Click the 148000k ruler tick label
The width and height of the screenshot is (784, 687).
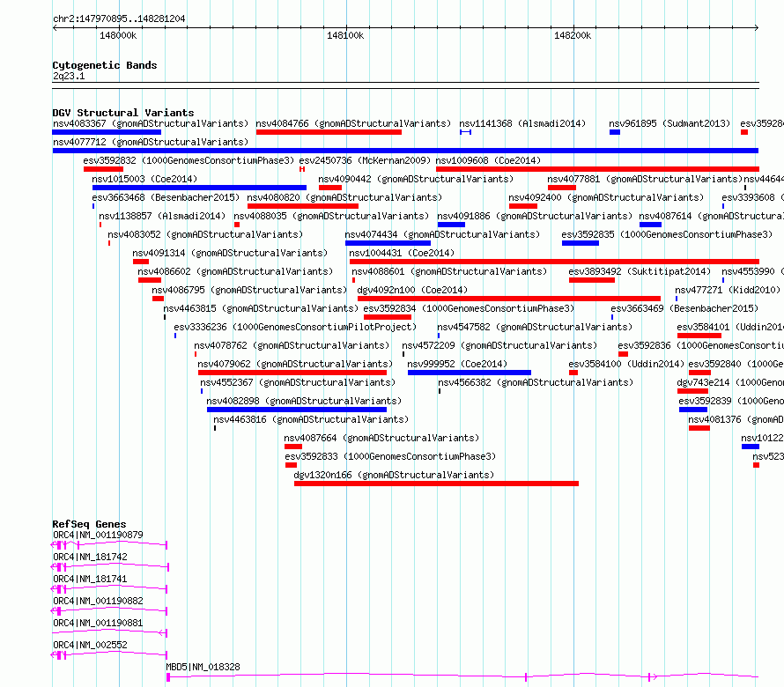coord(118,35)
